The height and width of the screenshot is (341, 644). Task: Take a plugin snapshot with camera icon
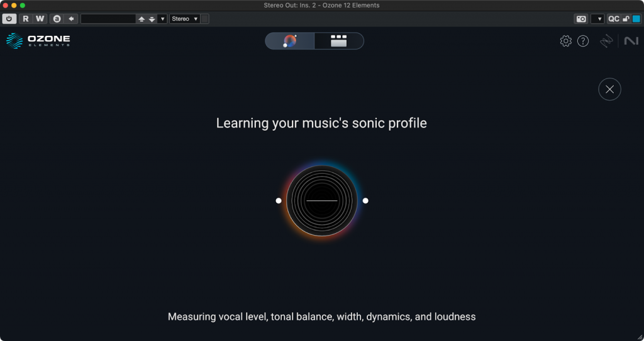coord(581,19)
